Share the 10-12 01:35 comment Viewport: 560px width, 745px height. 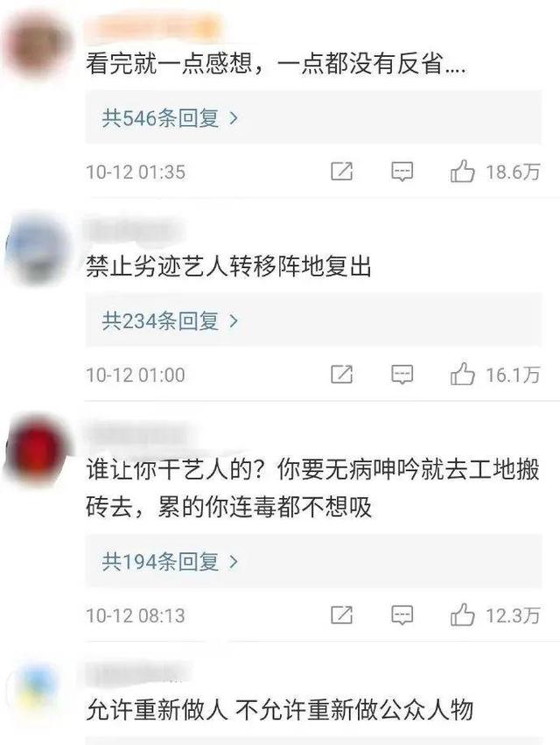click(x=341, y=172)
